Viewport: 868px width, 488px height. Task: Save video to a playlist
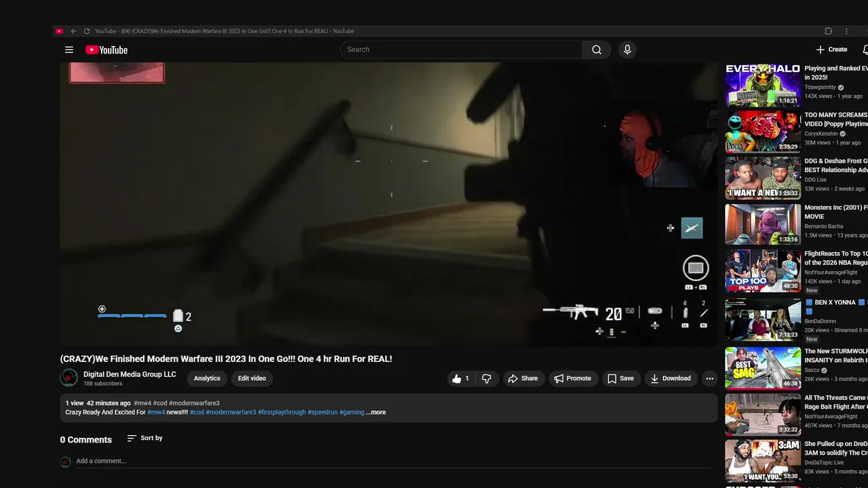(x=620, y=379)
